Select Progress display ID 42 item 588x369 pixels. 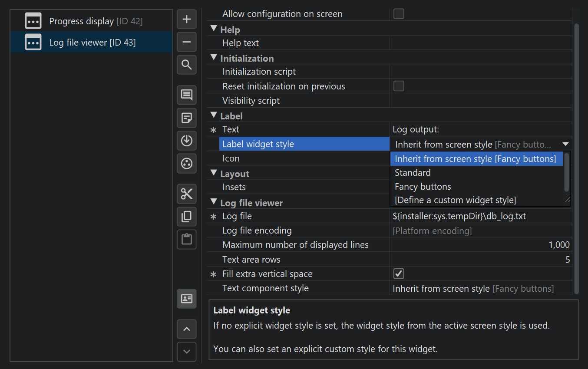tap(96, 21)
